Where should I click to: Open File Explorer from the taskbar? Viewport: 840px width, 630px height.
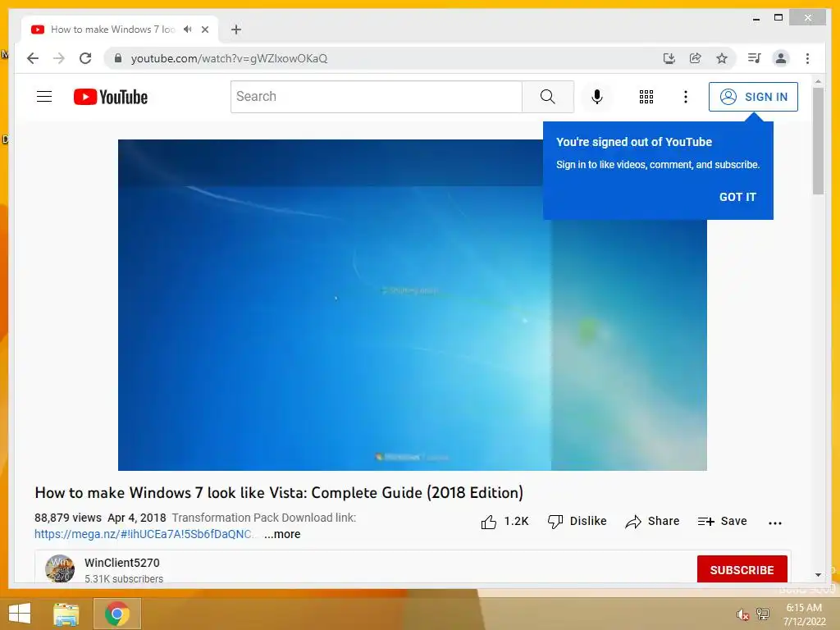point(66,614)
